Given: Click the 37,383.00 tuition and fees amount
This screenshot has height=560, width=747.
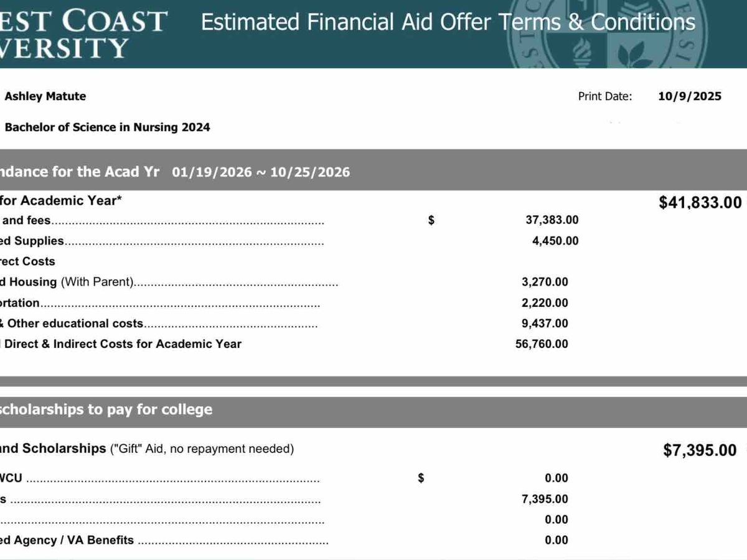Looking at the screenshot, I should point(552,220).
